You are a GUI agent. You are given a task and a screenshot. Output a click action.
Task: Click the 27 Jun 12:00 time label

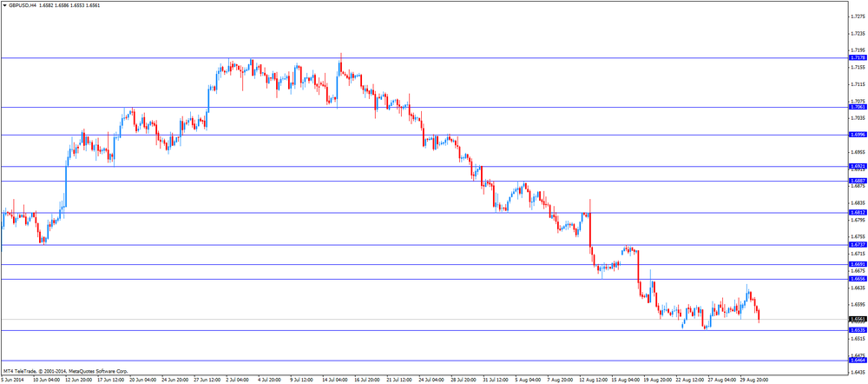pos(207,381)
